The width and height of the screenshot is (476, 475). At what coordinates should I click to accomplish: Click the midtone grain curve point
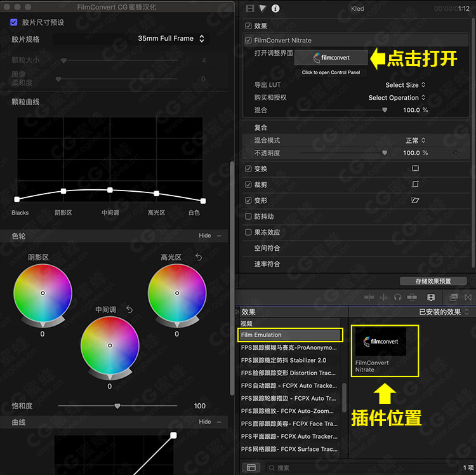(x=110, y=190)
